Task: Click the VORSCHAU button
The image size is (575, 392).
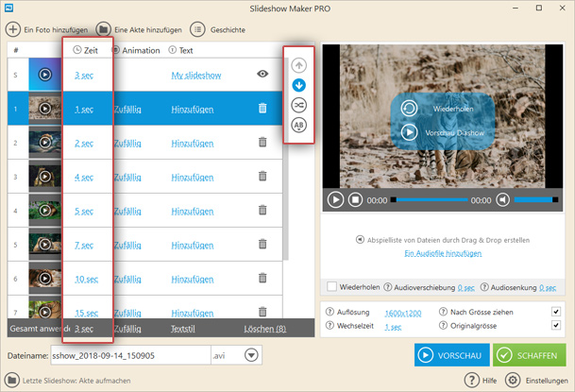Action: (x=451, y=355)
